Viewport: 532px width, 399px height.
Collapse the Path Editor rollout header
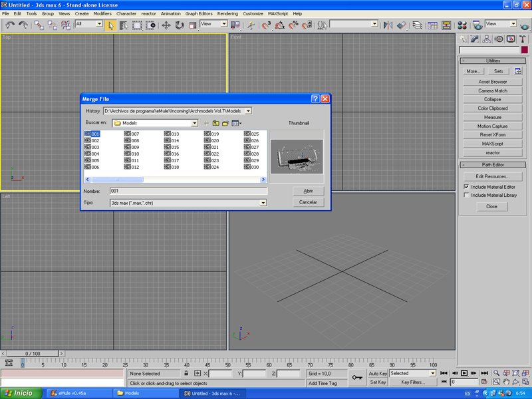493,165
